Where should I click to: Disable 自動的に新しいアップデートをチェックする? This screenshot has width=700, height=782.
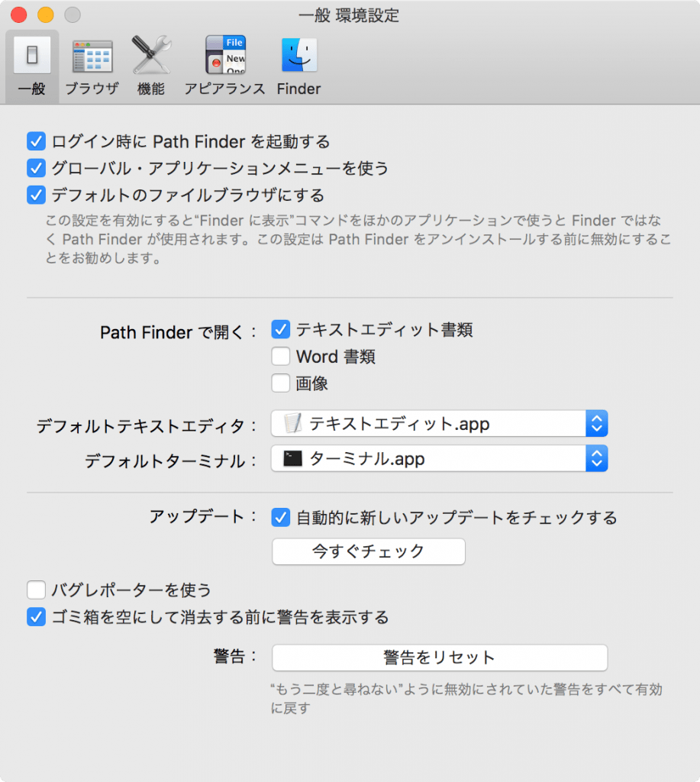click(281, 518)
